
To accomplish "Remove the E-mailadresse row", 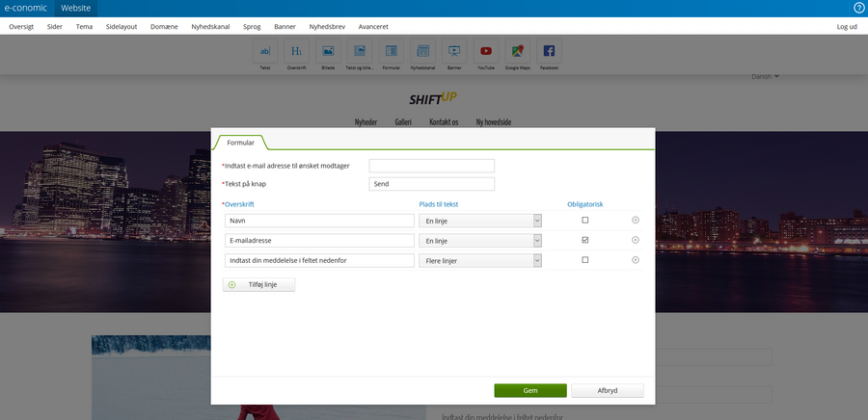I will coord(636,240).
